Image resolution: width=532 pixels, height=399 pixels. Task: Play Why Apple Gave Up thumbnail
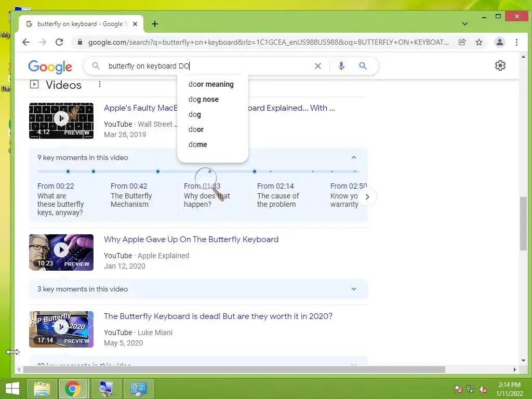[x=61, y=252]
